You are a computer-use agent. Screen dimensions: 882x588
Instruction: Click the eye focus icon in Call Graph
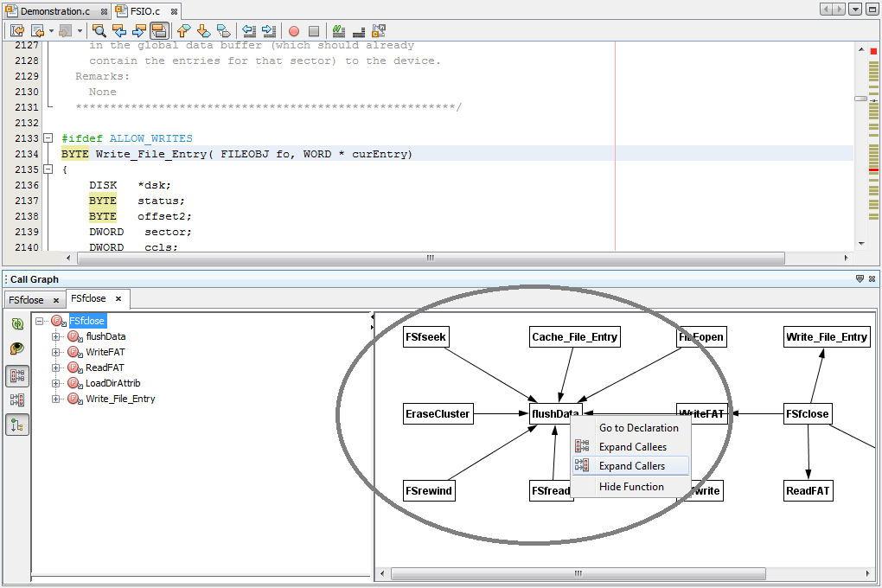pyautogui.click(x=17, y=349)
